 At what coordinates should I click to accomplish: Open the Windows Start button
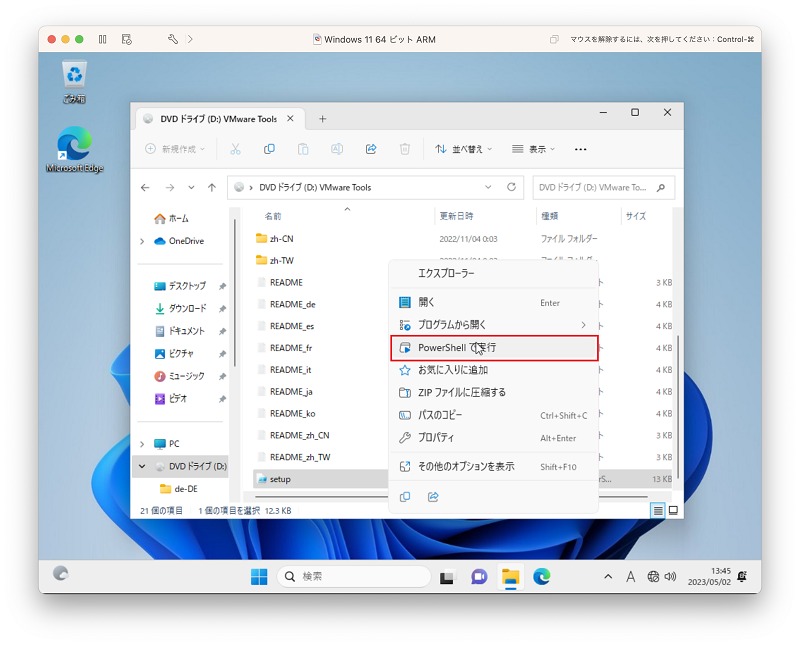pyautogui.click(x=259, y=577)
